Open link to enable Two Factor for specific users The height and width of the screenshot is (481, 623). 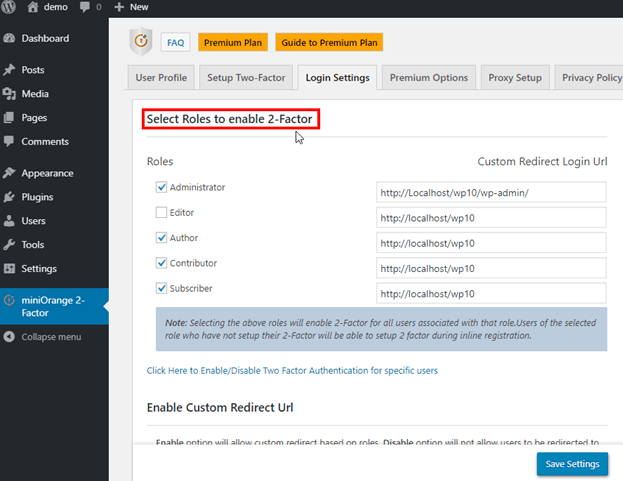point(292,371)
